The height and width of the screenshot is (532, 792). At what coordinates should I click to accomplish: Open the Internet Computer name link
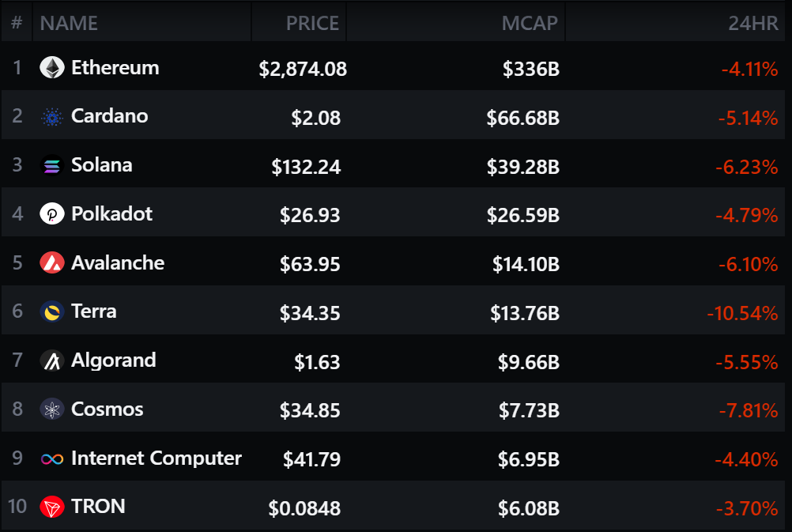(156, 458)
